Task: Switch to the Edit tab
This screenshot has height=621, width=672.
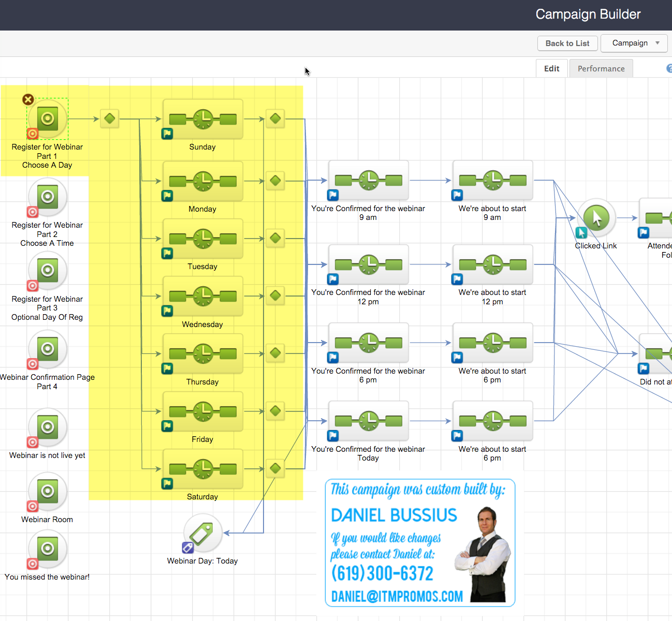Action: point(551,68)
